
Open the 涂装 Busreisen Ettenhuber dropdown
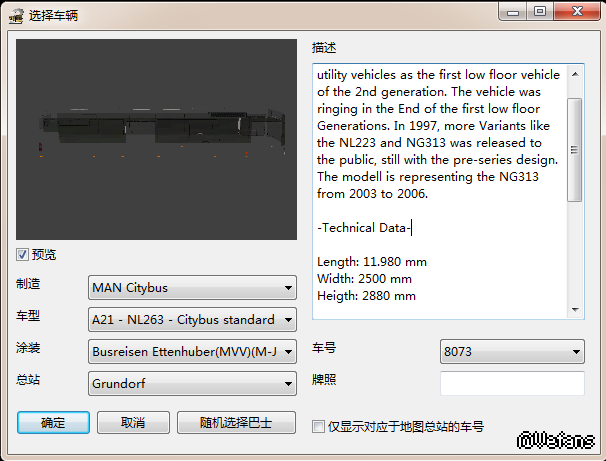192,352
